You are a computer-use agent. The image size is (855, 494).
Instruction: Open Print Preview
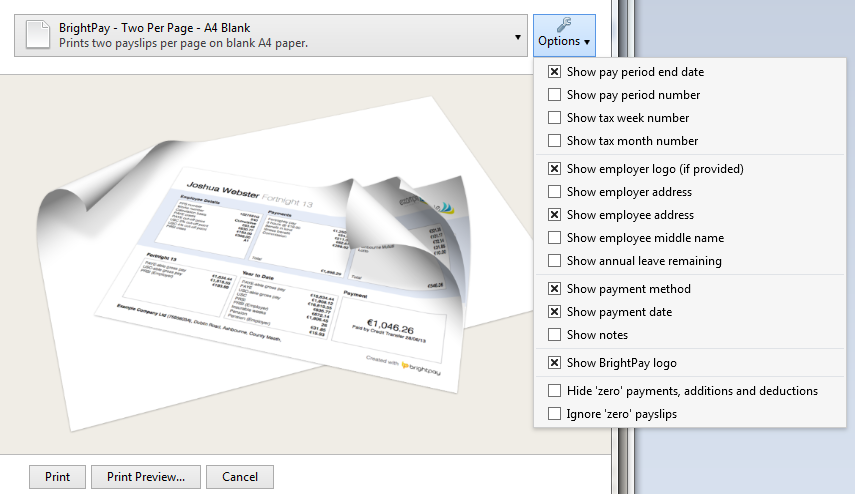[x=146, y=477]
